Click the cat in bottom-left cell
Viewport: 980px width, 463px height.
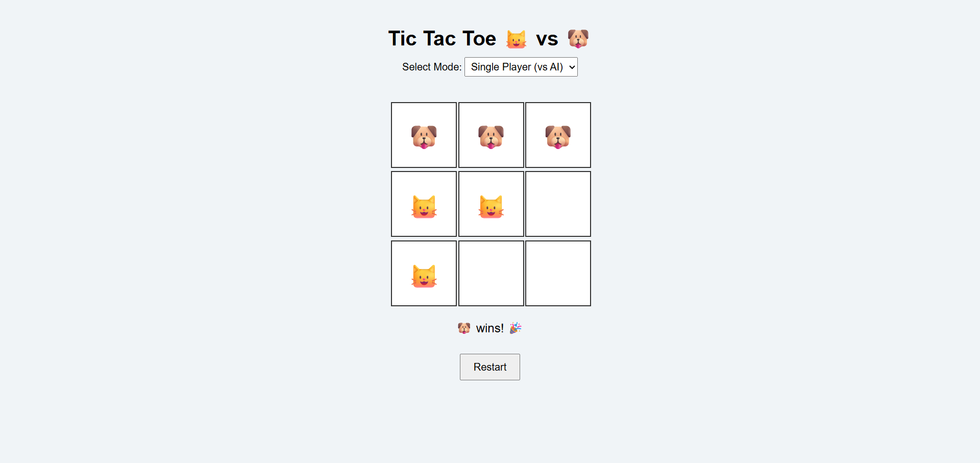point(424,276)
